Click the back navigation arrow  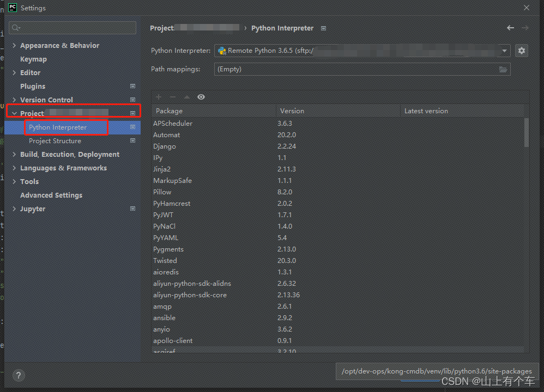click(510, 28)
